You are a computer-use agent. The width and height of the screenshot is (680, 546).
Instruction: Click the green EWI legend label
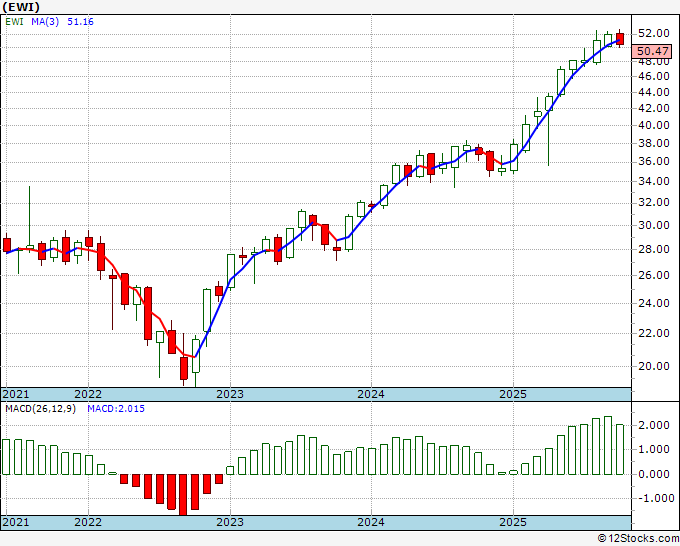[x=15, y=22]
